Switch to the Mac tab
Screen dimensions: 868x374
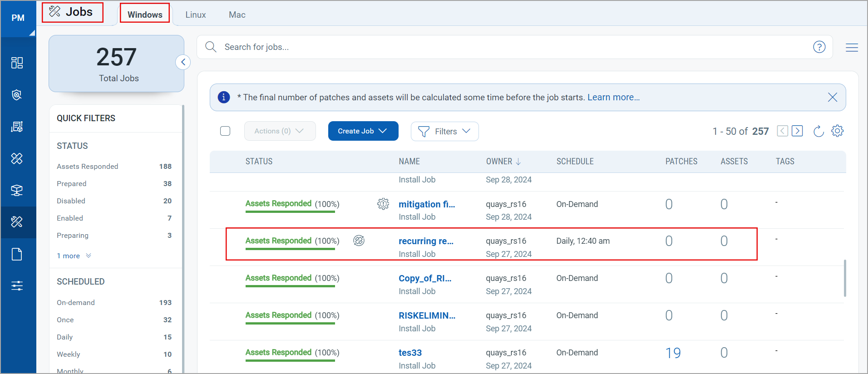[237, 15]
